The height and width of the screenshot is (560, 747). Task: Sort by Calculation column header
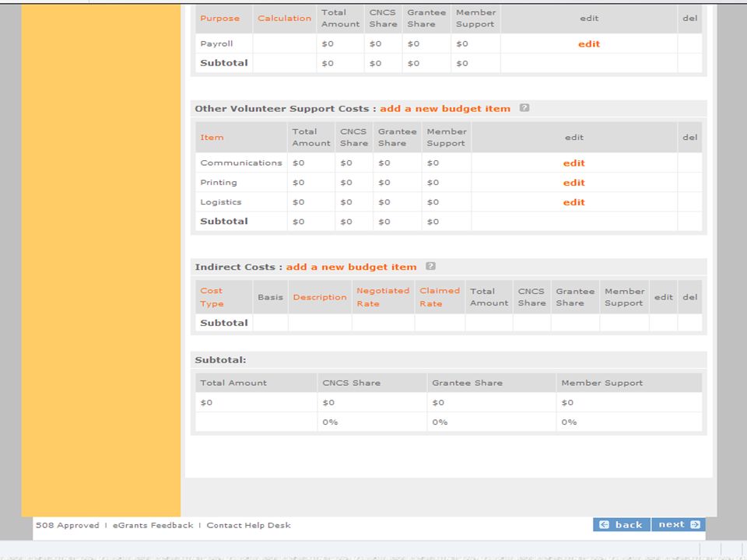(x=284, y=18)
